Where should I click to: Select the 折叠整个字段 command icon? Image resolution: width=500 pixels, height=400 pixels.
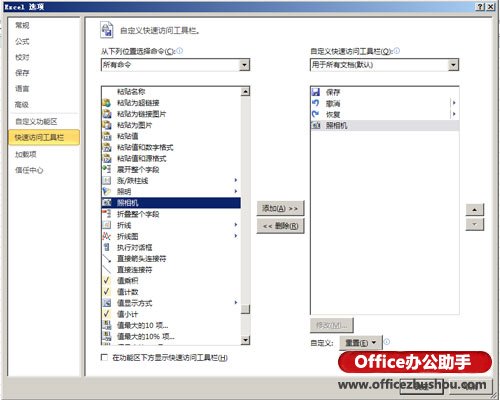click(106, 214)
